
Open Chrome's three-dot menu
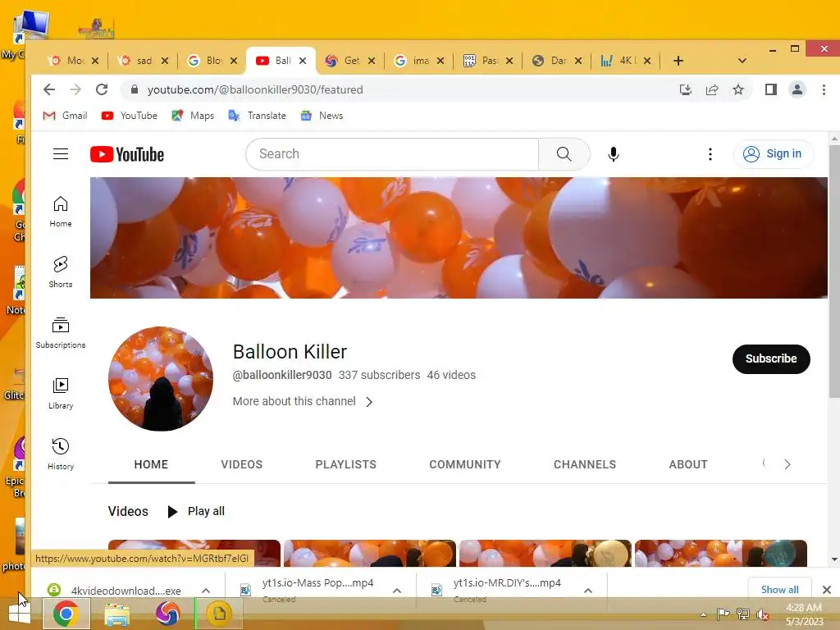pos(824,89)
